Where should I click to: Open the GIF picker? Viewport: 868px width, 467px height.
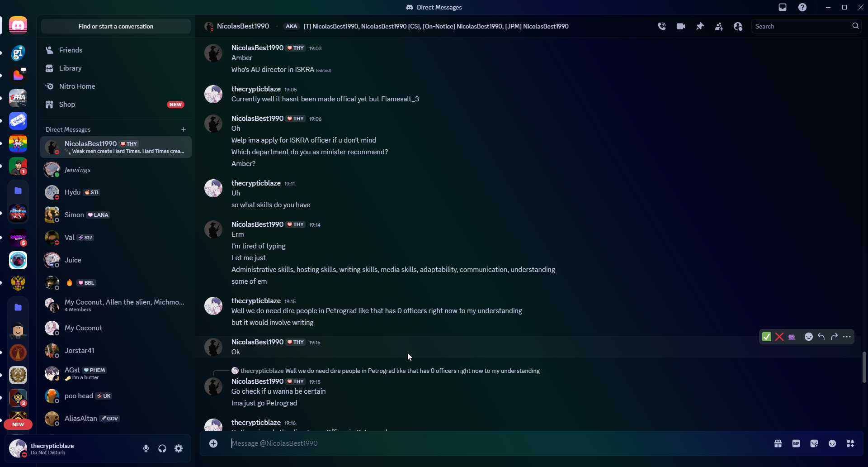[796, 443]
